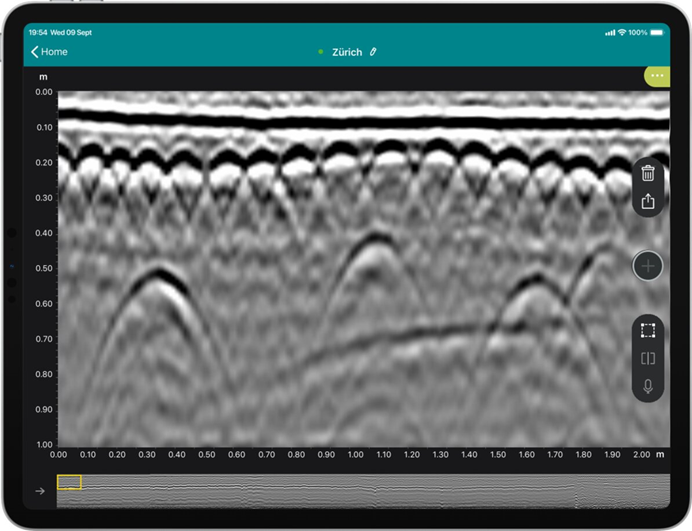
Task: Click the overview scan strip near its middle
Action: tap(363, 491)
